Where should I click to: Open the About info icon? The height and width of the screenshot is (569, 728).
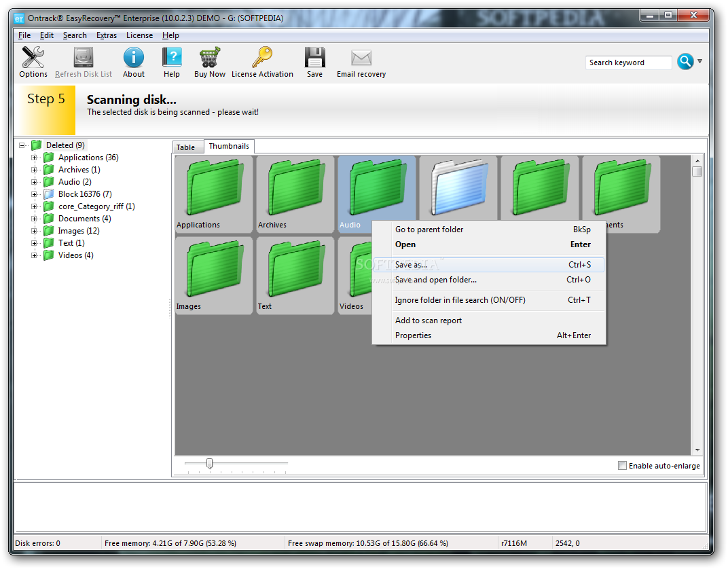[134, 58]
